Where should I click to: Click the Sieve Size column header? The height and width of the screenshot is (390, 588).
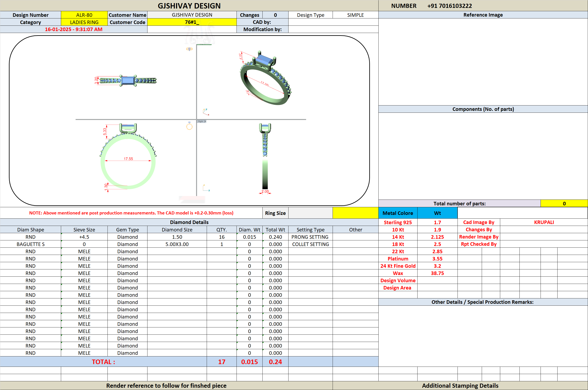[x=84, y=230]
